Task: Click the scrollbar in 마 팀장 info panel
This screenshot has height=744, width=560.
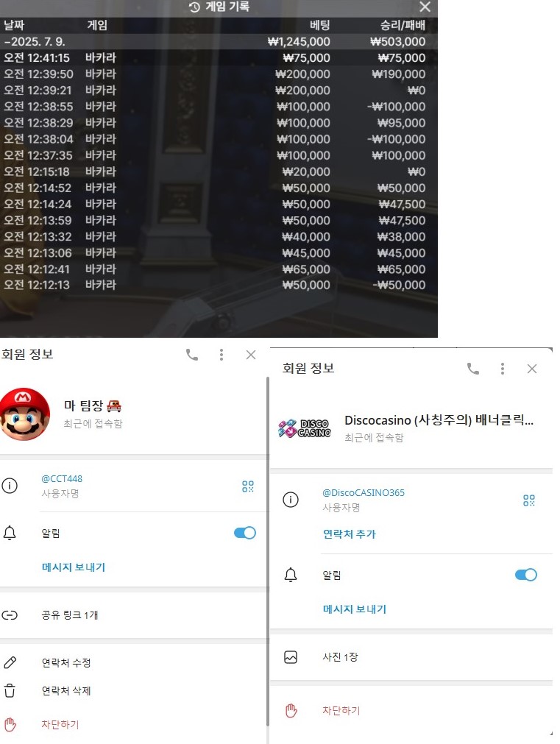Action: tap(268, 550)
